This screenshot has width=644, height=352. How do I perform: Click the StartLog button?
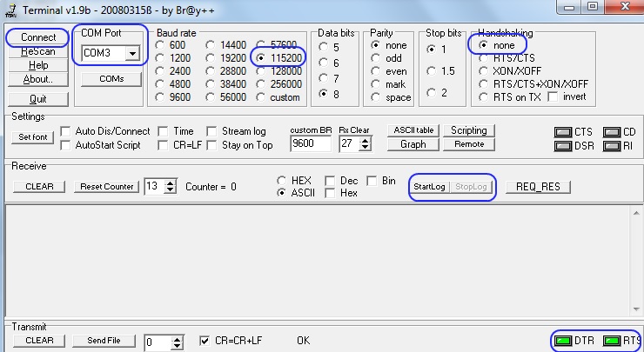430,187
